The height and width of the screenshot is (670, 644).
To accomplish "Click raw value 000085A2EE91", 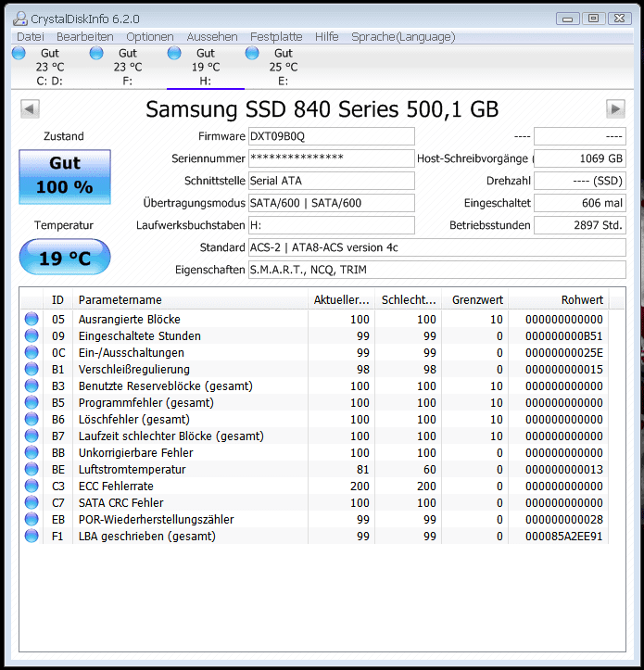I will (x=564, y=536).
